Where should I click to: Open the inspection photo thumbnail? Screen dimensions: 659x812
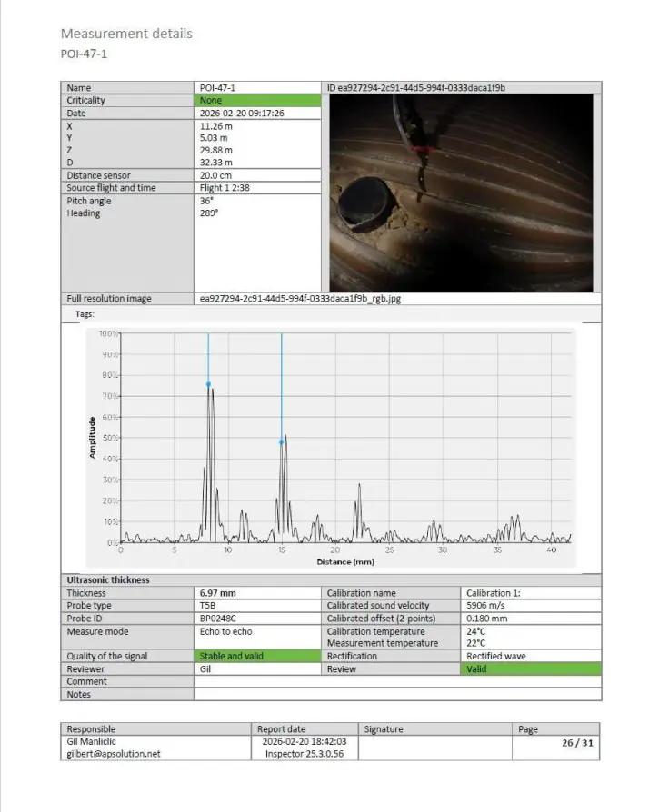point(461,193)
